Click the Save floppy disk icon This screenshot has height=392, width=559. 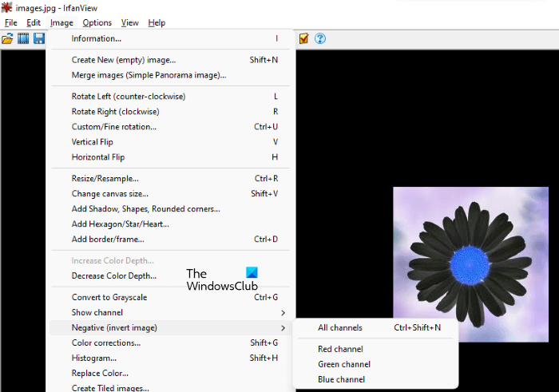[x=39, y=38]
